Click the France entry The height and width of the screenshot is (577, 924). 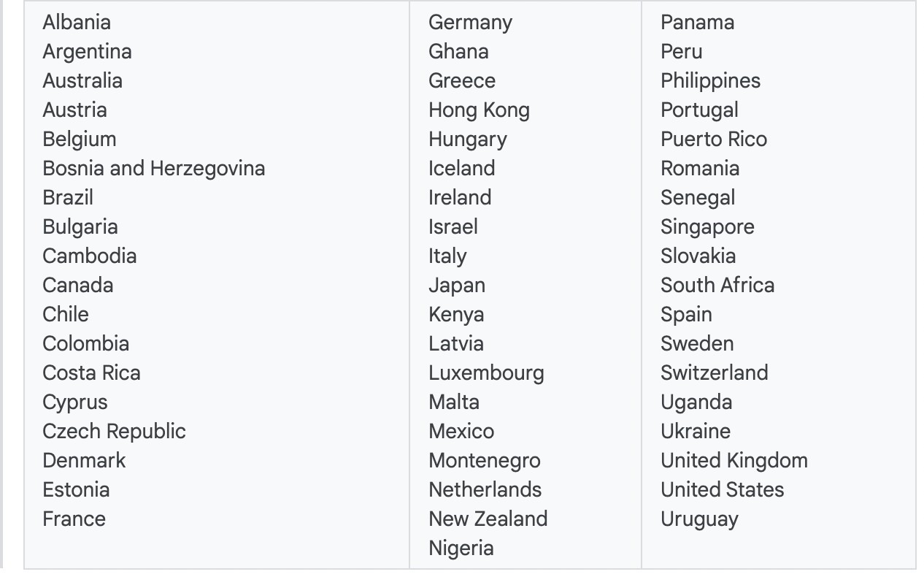coord(74,519)
